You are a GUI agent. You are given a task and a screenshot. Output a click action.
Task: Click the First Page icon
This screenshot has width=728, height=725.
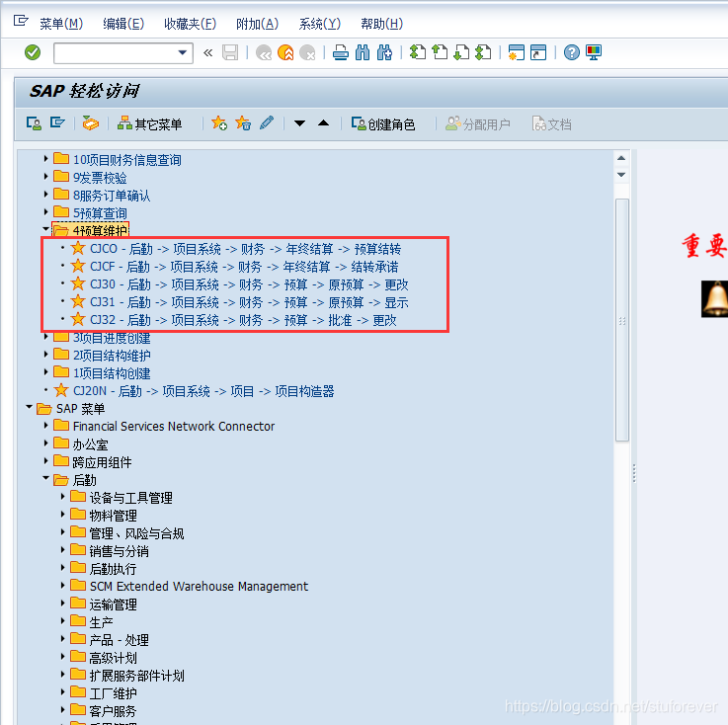(x=418, y=52)
